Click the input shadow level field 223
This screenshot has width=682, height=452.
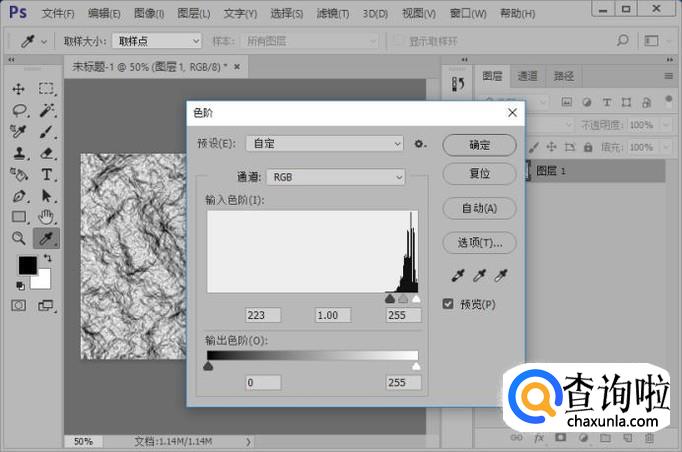[x=263, y=315]
